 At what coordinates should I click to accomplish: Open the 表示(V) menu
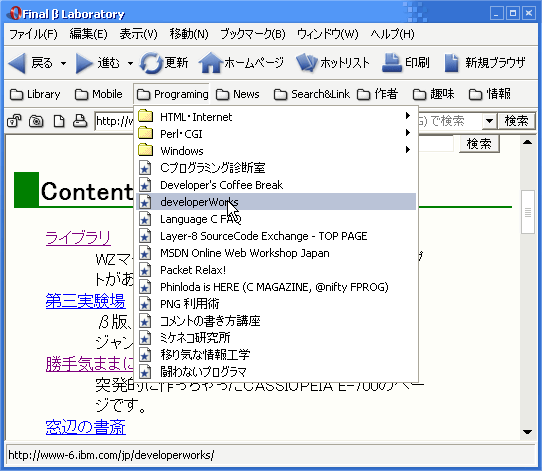(138, 34)
